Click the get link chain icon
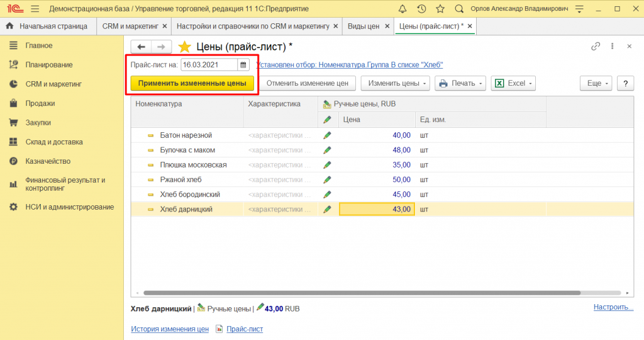644x340 pixels. 596,47
